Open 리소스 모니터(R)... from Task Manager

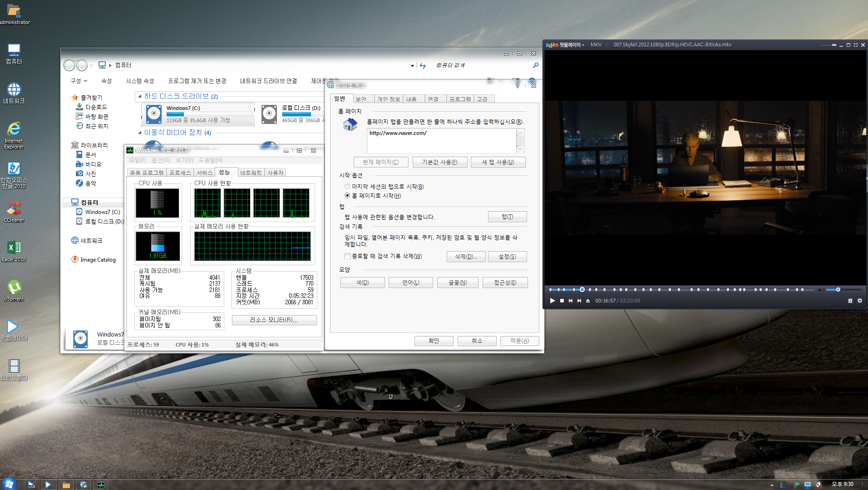(274, 320)
